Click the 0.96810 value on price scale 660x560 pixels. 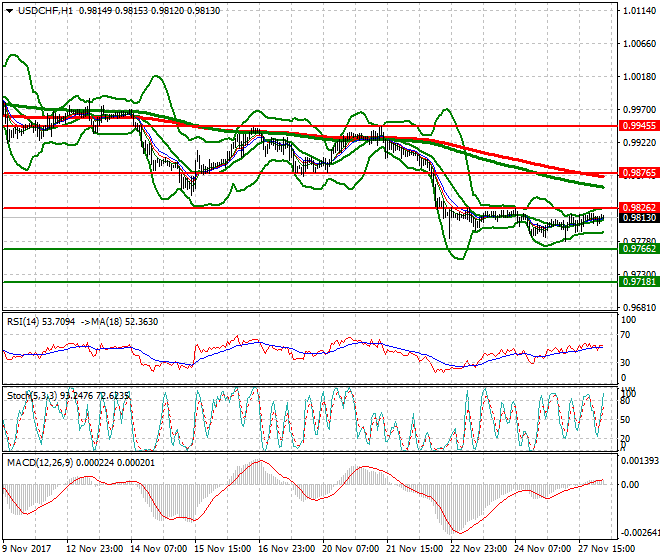638,308
